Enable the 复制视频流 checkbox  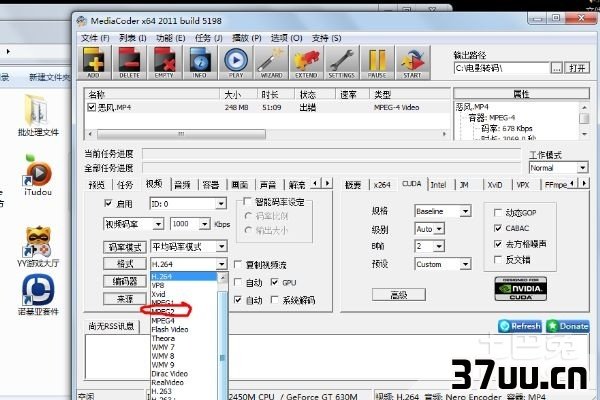[x=238, y=264]
